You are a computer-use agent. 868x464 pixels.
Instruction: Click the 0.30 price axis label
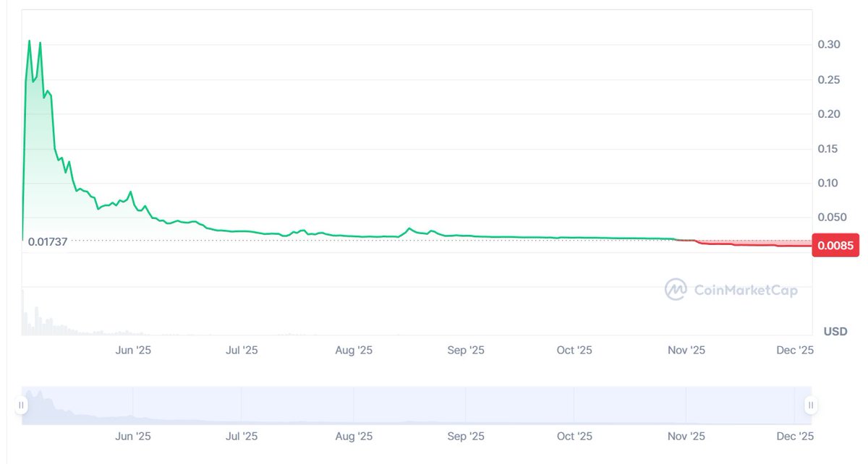tap(828, 45)
